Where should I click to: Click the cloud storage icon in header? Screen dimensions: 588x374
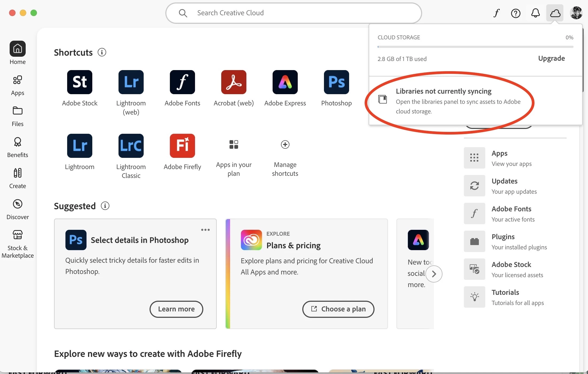[x=555, y=13]
